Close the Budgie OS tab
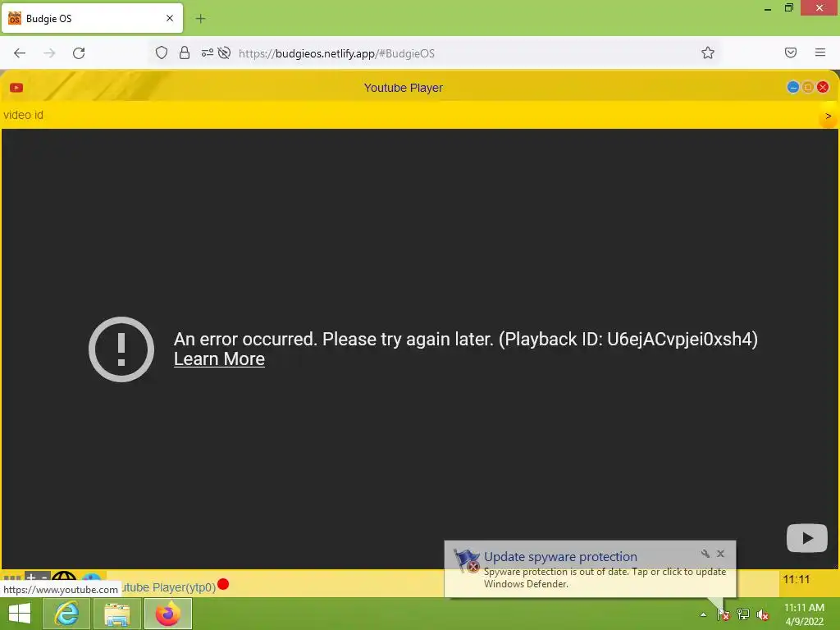This screenshot has width=840, height=630. click(170, 18)
